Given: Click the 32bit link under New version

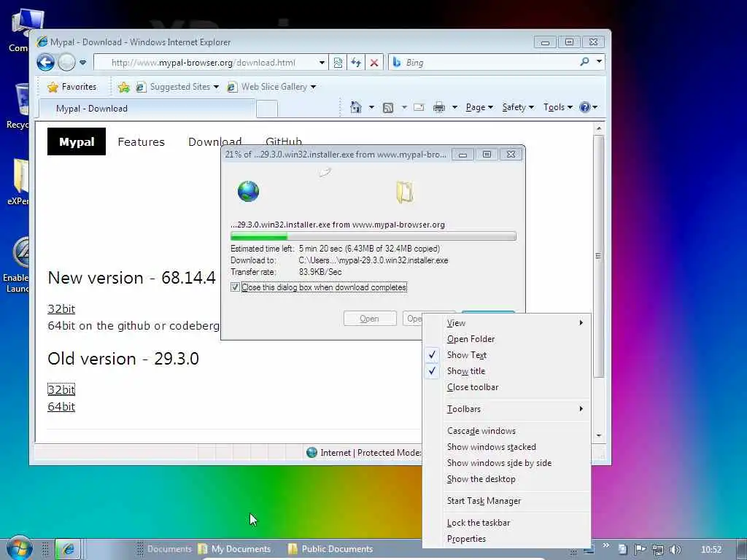Looking at the screenshot, I should click(x=61, y=308).
